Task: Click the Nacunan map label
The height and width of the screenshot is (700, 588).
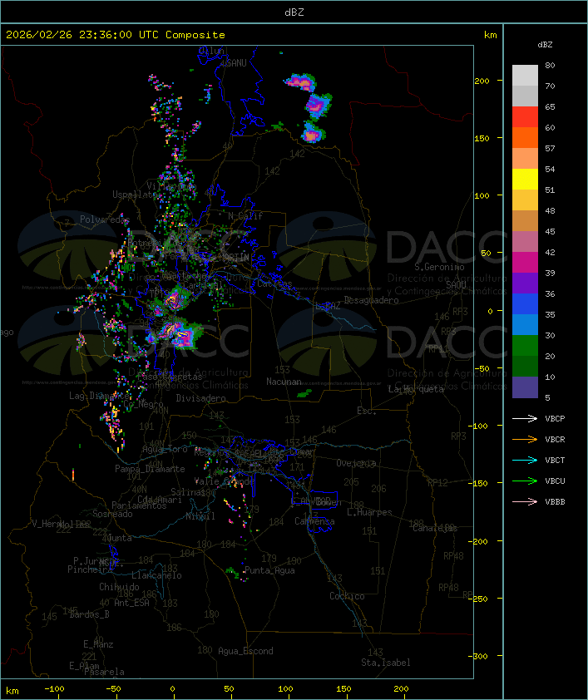Action: pyautogui.click(x=284, y=382)
